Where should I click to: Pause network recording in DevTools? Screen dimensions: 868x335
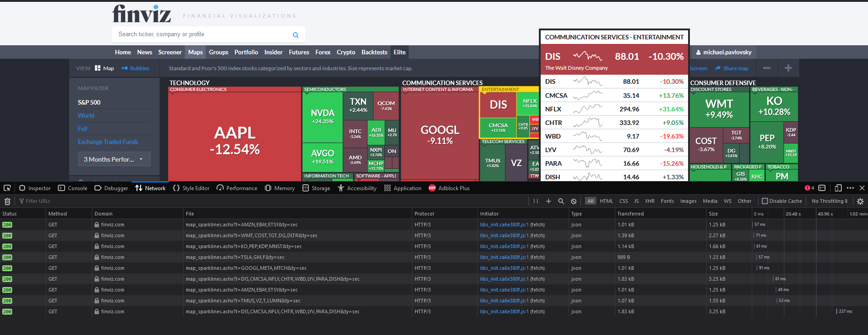click(x=536, y=201)
